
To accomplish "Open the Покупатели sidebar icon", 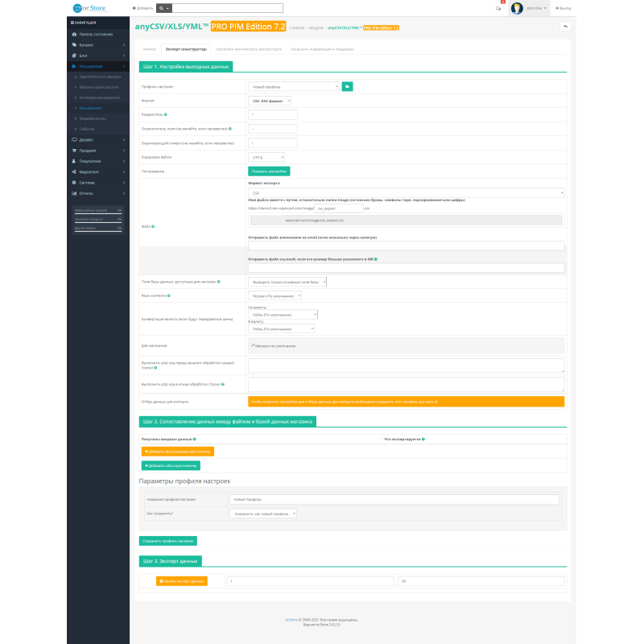I will coord(74,161).
